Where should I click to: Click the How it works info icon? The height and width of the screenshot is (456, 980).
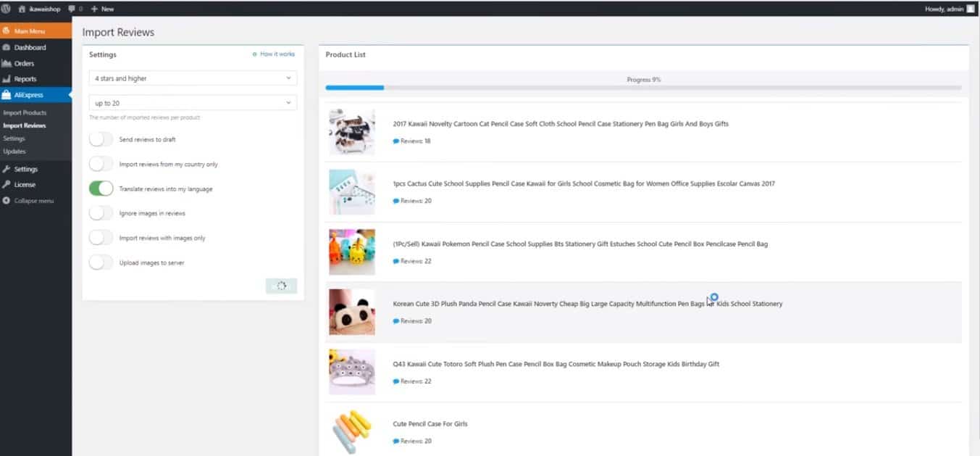tap(254, 54)
